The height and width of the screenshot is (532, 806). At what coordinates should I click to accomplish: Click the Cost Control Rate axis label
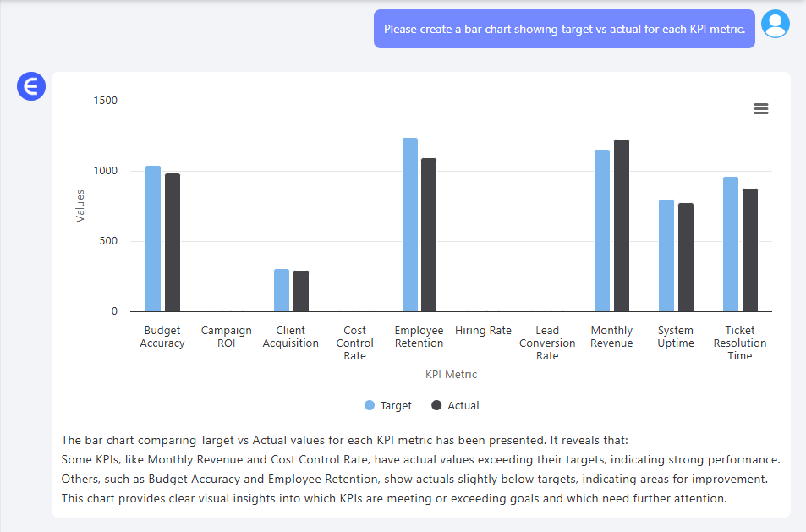[354, 343]
